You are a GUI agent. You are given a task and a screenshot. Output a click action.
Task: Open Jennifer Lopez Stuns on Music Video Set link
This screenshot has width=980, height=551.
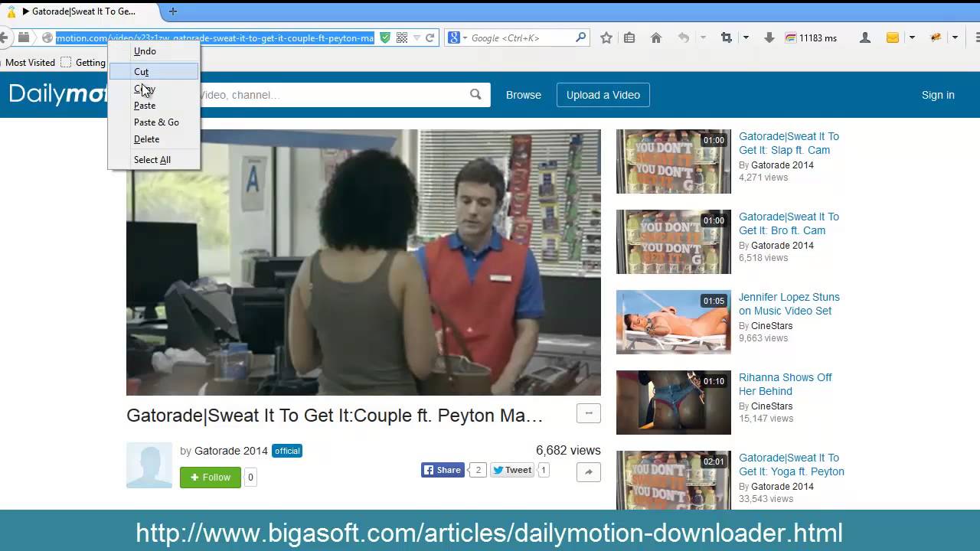coord(789,304)
